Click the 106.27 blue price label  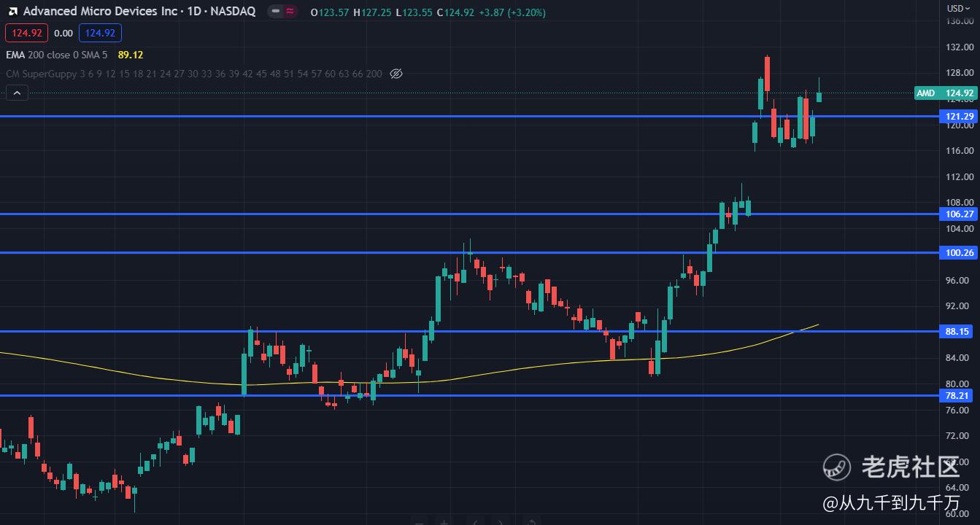pos(959,214)
